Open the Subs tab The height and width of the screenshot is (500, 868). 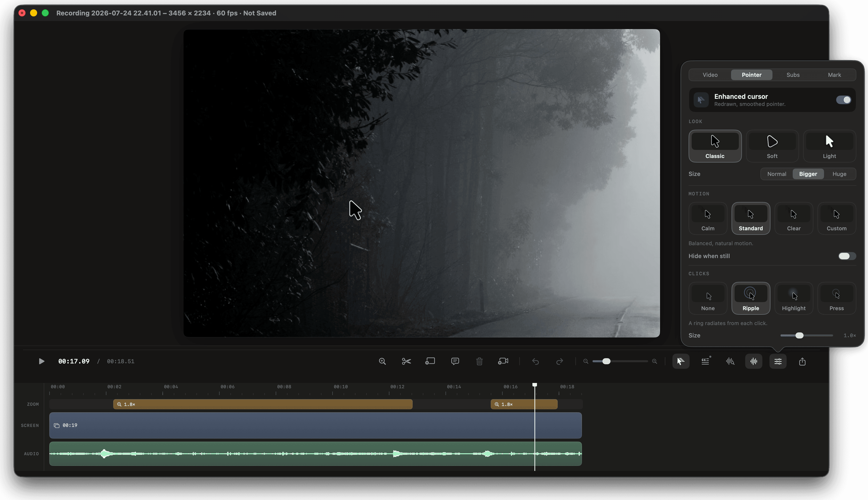[x=793, y=75]
